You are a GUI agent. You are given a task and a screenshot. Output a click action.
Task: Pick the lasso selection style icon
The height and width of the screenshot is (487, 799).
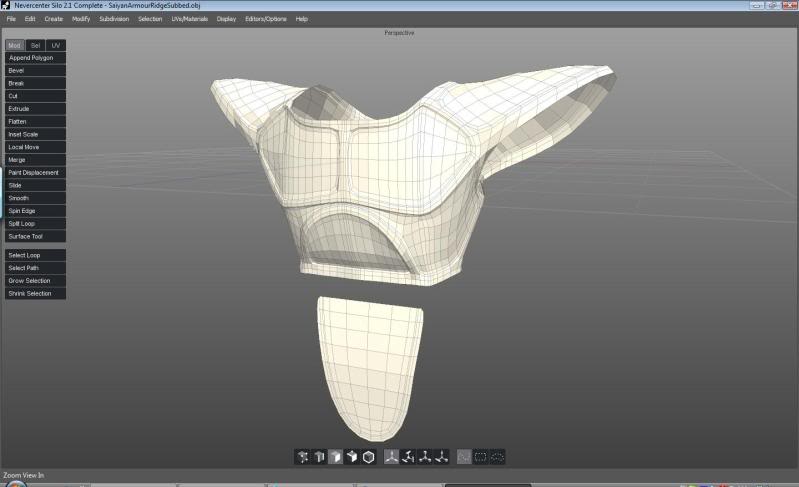click(497, 457)
